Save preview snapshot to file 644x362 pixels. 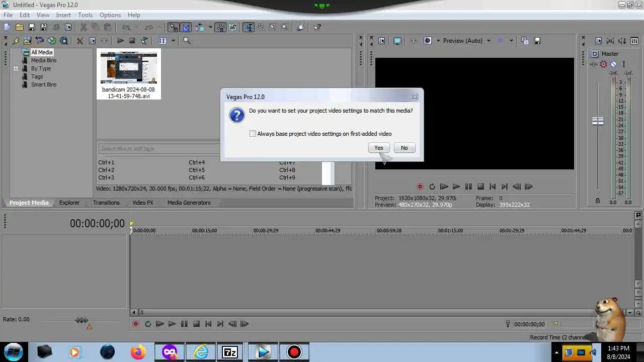537,41
